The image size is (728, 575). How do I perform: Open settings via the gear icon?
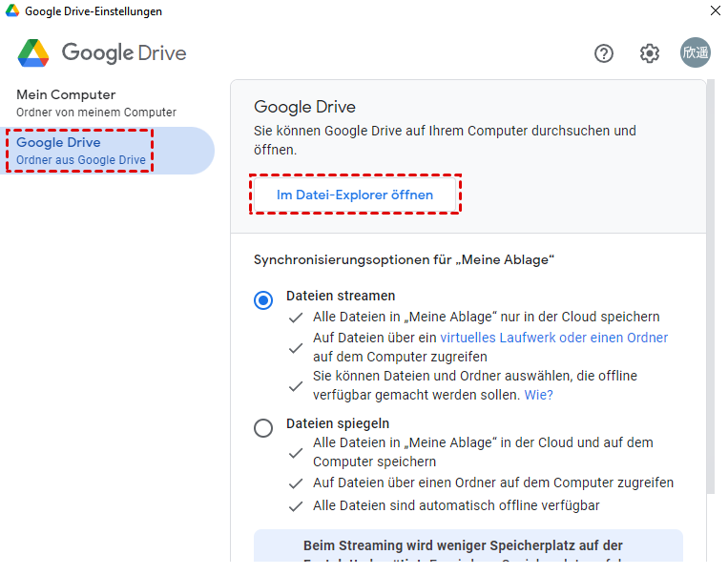coord(650,53)
